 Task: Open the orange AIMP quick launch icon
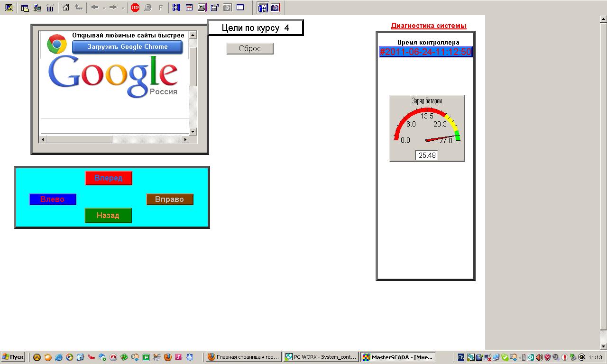[x=37, y=357]
